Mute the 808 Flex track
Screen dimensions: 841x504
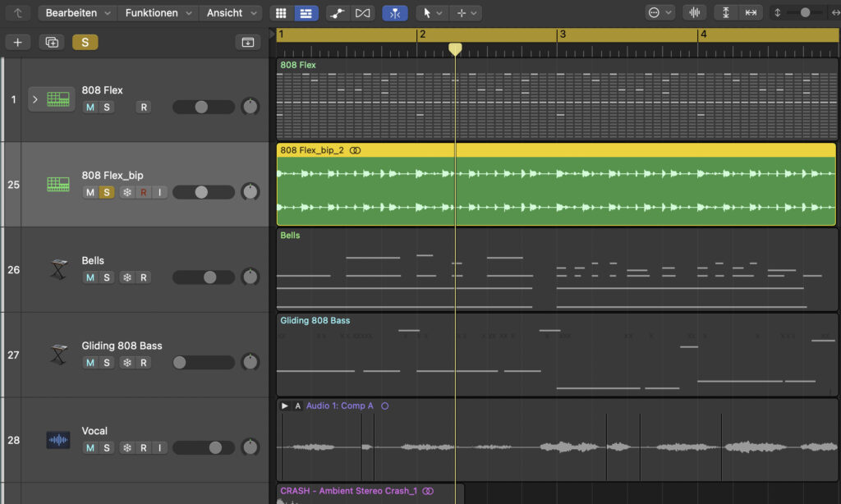tap(90, 108)
